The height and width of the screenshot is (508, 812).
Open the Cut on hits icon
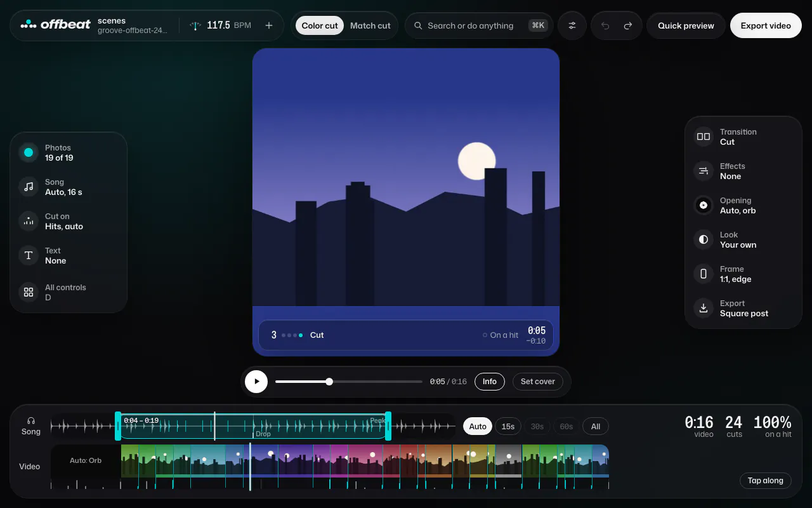pyautogui.click(x=29, y=221)
